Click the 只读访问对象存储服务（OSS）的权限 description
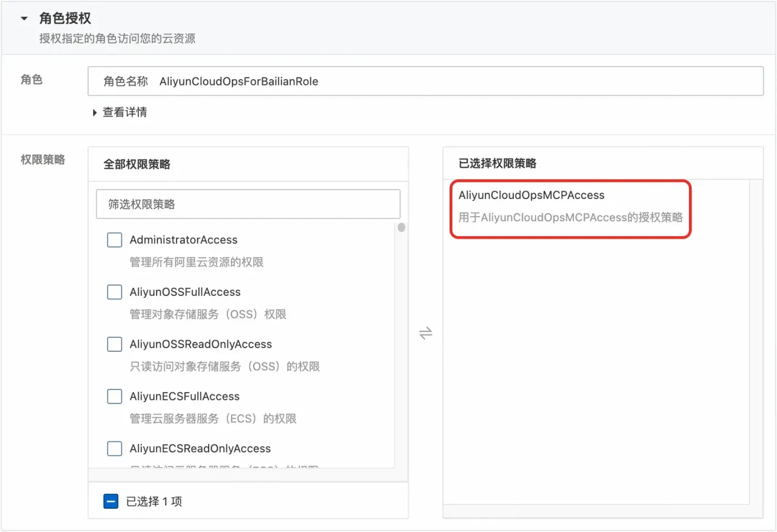The width and height of the screenshot is (777, 532). (x=225, y=366)
